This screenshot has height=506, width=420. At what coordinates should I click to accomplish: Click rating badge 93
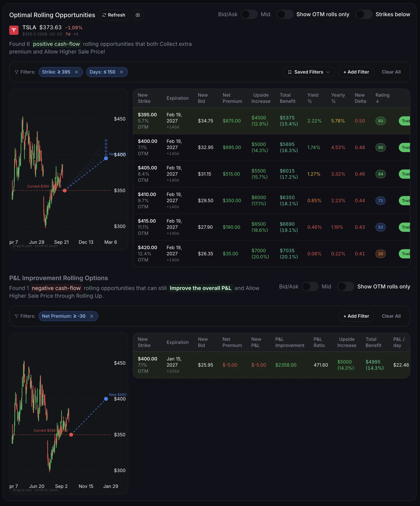381,121
